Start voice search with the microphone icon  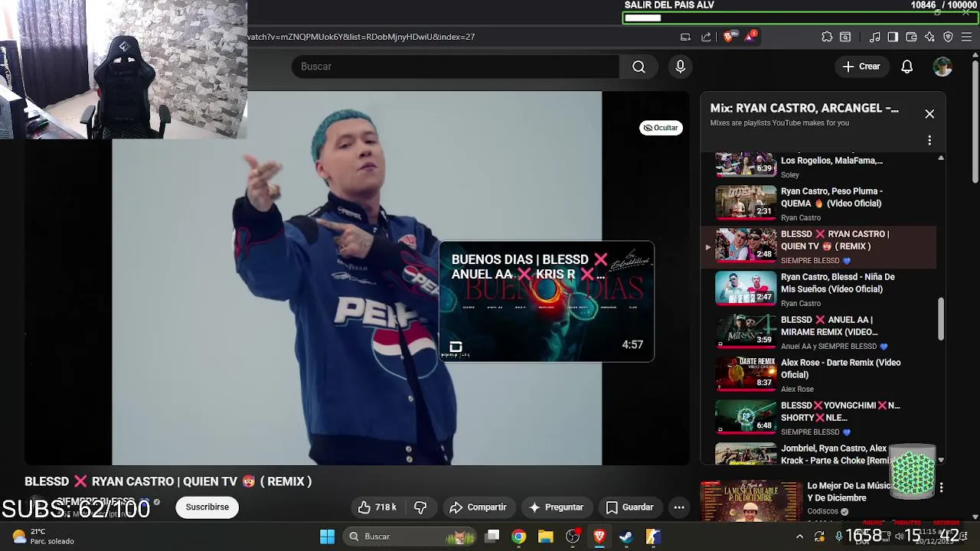pyautogui.click(x=680, y=67)
